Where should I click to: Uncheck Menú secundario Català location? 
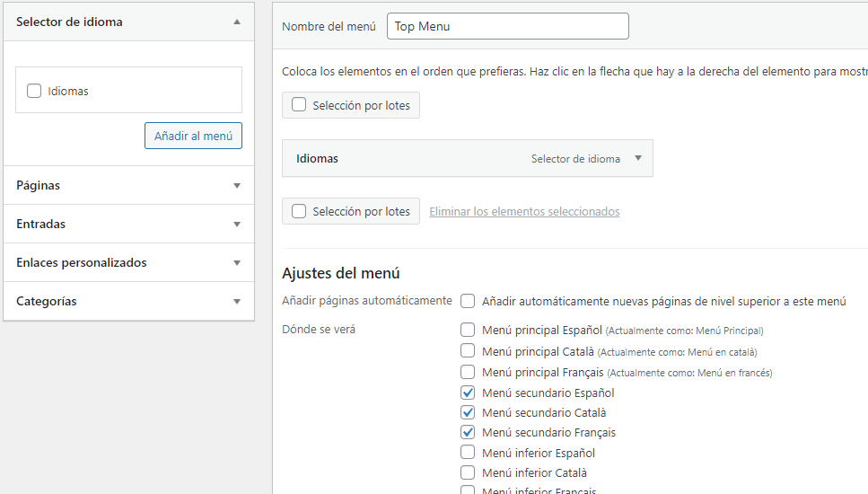[468, 412]
